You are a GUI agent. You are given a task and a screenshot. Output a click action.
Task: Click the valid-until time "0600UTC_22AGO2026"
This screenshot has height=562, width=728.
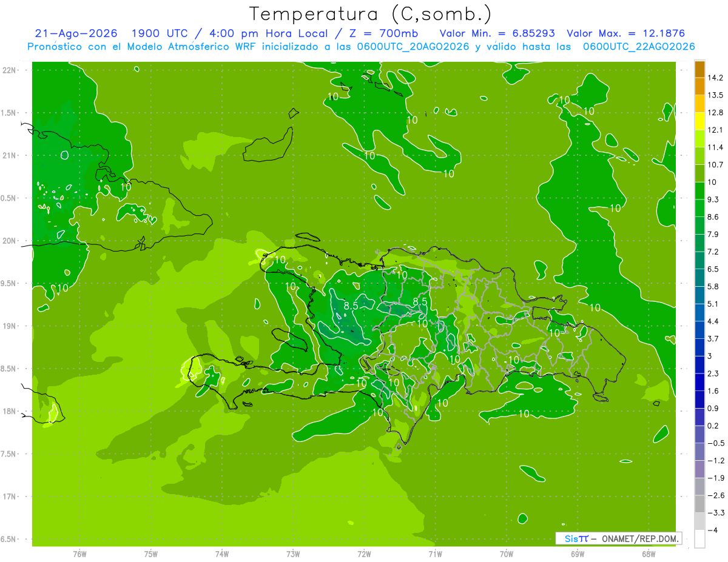point(639,47)
